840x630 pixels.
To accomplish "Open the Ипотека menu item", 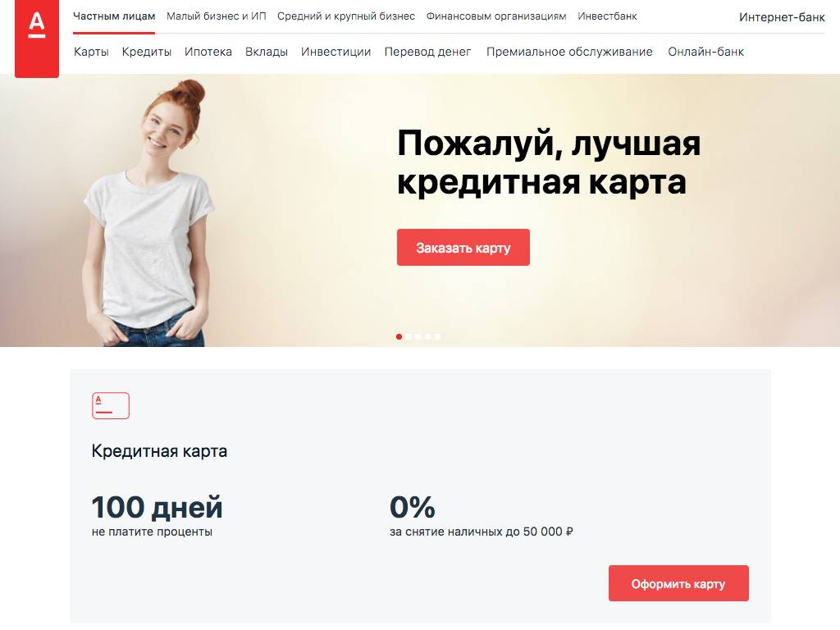I will [x=208, y=52].
